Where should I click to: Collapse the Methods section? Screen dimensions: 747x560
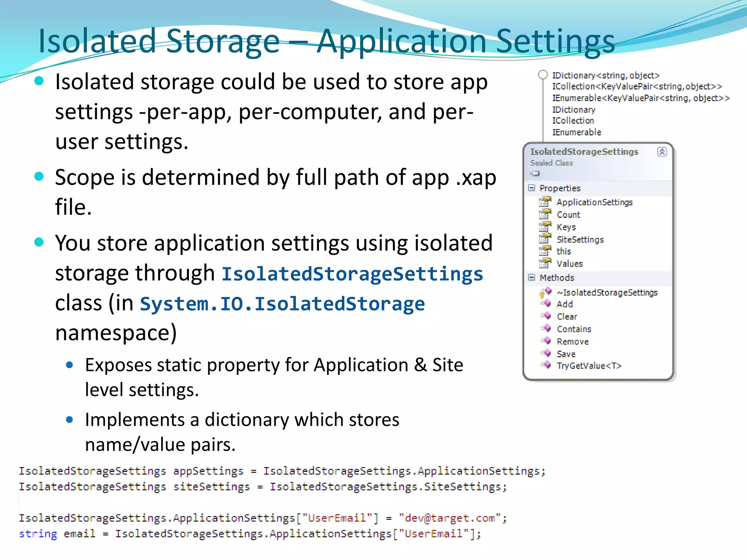532,277
